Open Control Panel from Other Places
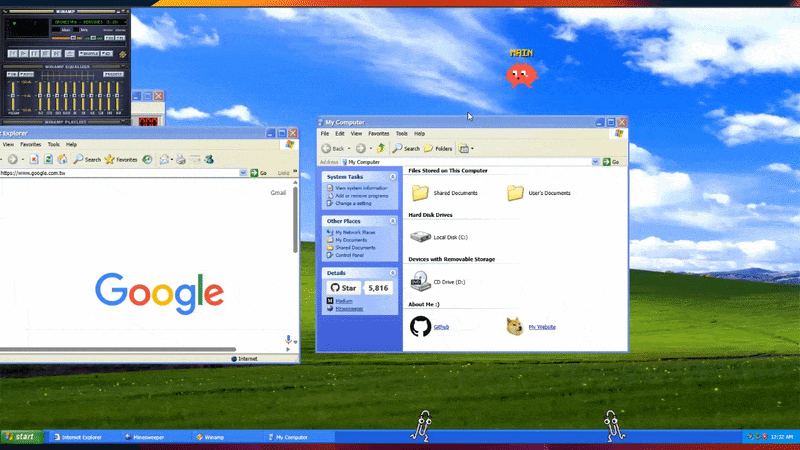Viewport: 800px width, 450px height. pyautogui.click(x=349, y=255)
